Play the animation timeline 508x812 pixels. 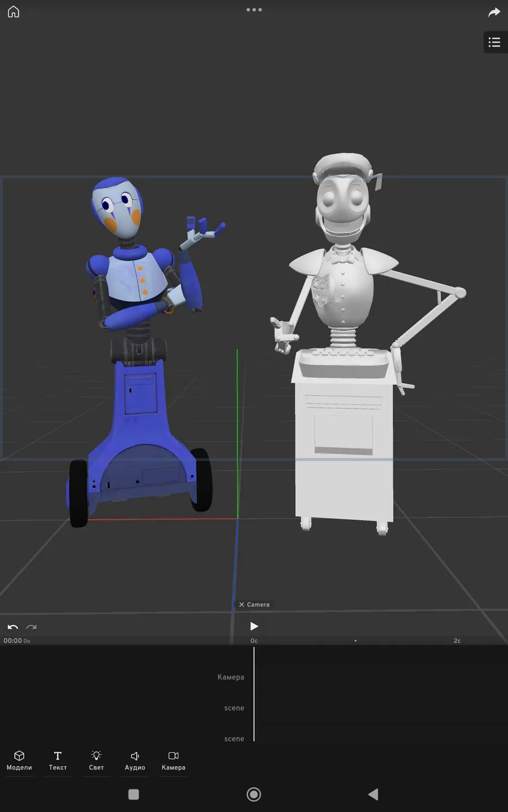254,626
